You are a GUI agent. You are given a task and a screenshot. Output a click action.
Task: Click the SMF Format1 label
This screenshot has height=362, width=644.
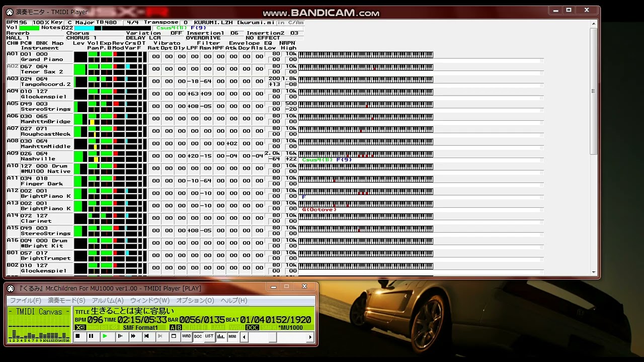tap(140, 328)
